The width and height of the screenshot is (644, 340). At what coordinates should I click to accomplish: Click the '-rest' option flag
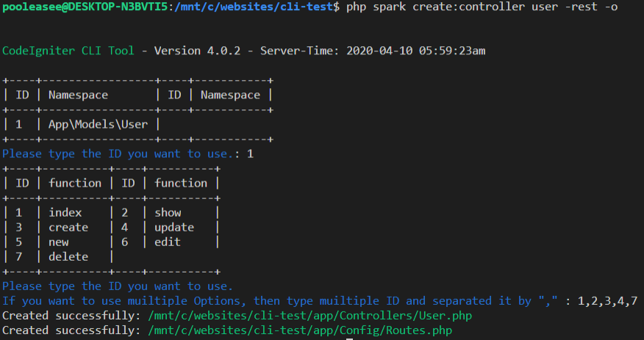coord(582,7)
